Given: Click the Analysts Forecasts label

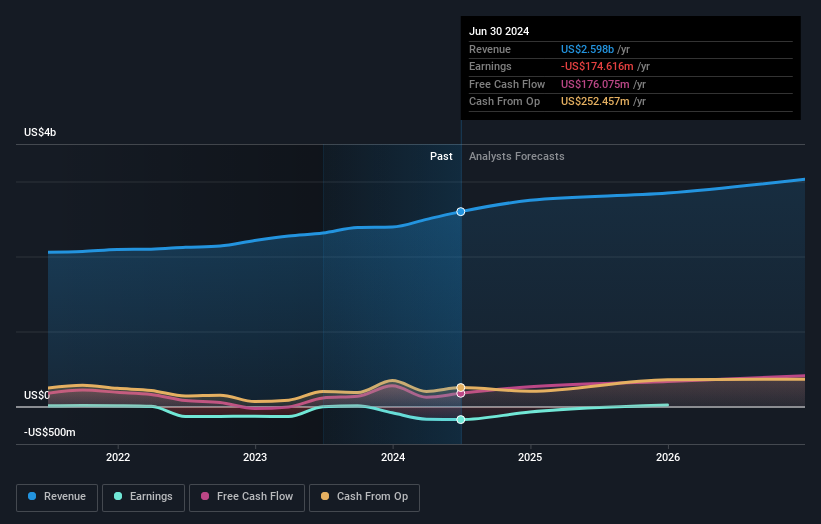Looking at the screenshot, I should tap(517, 156).
